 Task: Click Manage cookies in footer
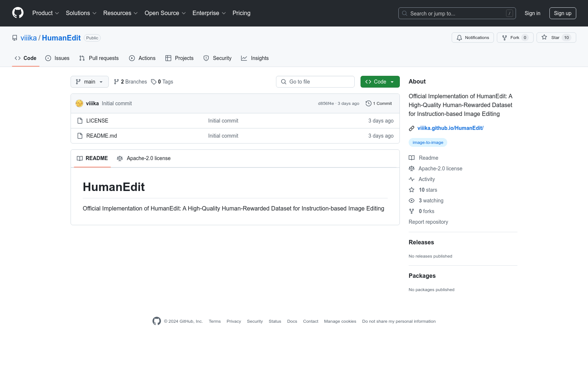(x=340, y=321)
